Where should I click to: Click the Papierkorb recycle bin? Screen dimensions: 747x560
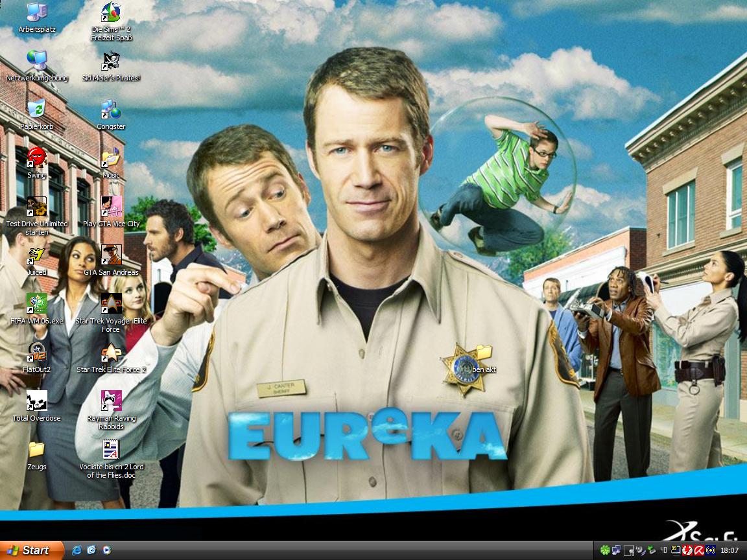coord(37,110)
